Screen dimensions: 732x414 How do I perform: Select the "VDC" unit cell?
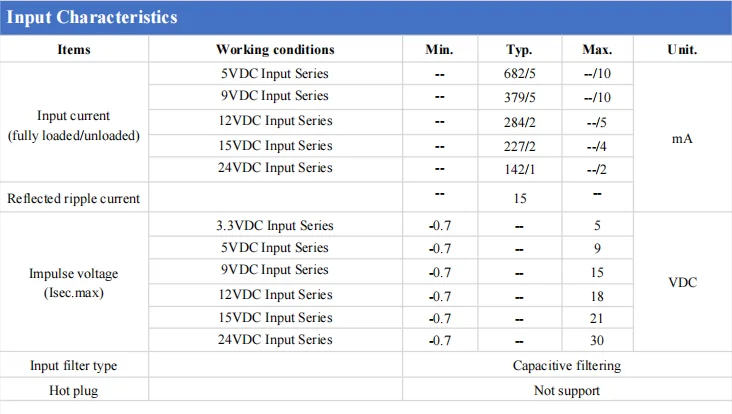682,282
